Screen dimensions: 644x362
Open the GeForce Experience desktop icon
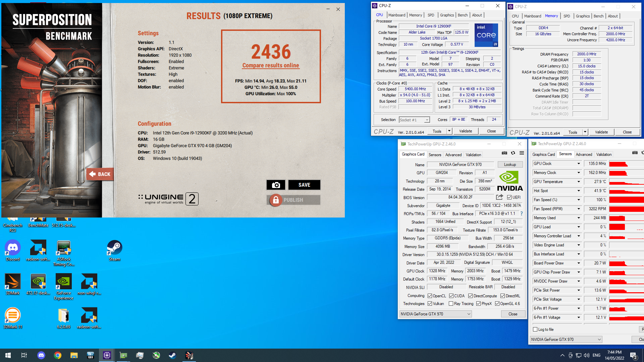click(x=64, y=287)
